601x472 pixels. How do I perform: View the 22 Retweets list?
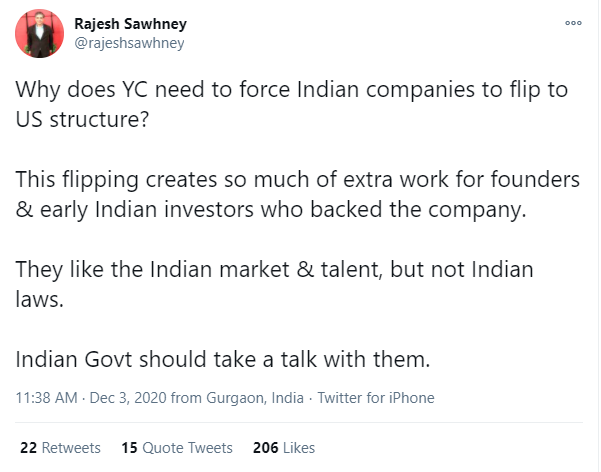[60, 447]
